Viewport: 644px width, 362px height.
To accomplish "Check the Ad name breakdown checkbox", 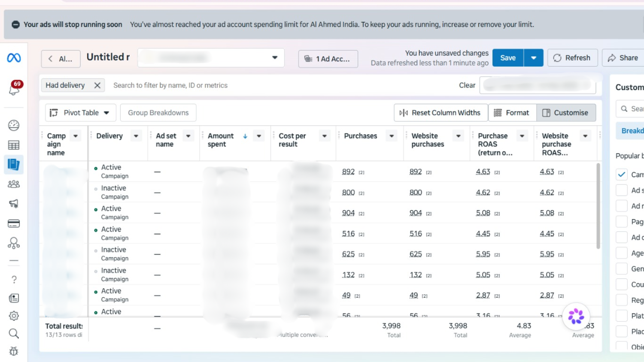I will click(621, 206).
